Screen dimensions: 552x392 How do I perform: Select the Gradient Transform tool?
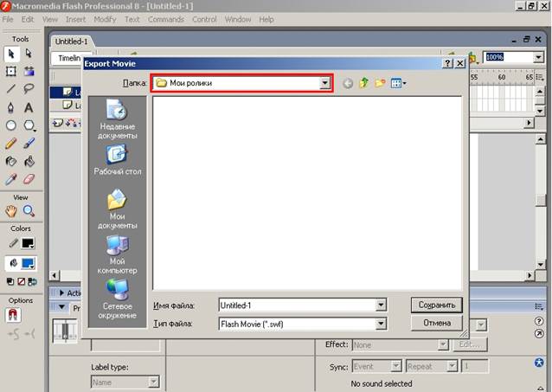point(29,72)
